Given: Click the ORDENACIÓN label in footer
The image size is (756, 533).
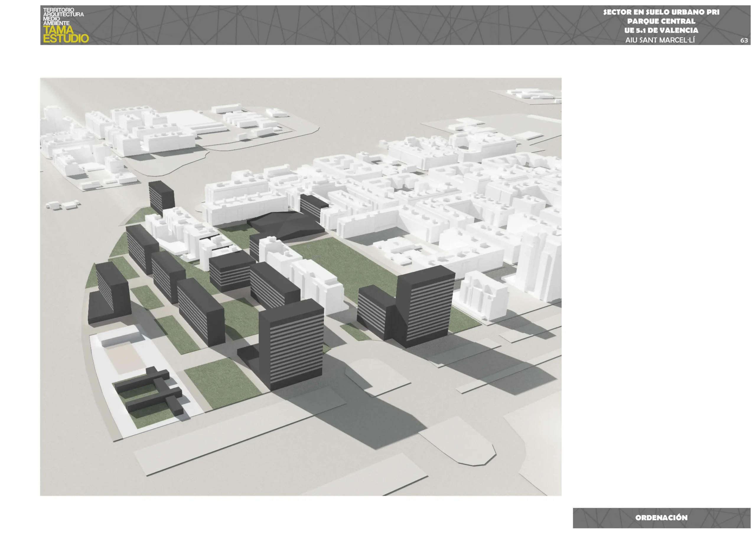Looking at the screenshot, I should (x=661, y=518).
